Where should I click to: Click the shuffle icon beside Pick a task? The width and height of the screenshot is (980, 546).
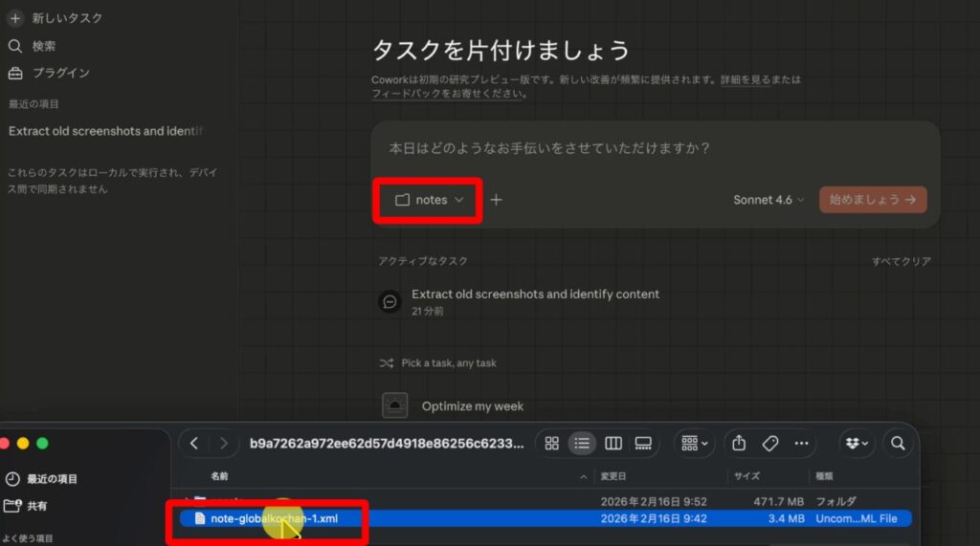coord(387,363)
